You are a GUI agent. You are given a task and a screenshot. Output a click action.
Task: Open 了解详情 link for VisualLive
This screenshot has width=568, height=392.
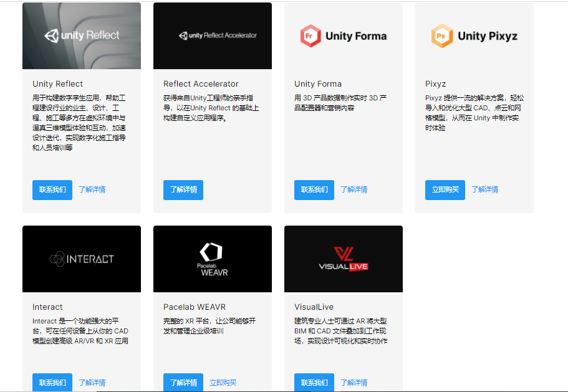[354, 383]
